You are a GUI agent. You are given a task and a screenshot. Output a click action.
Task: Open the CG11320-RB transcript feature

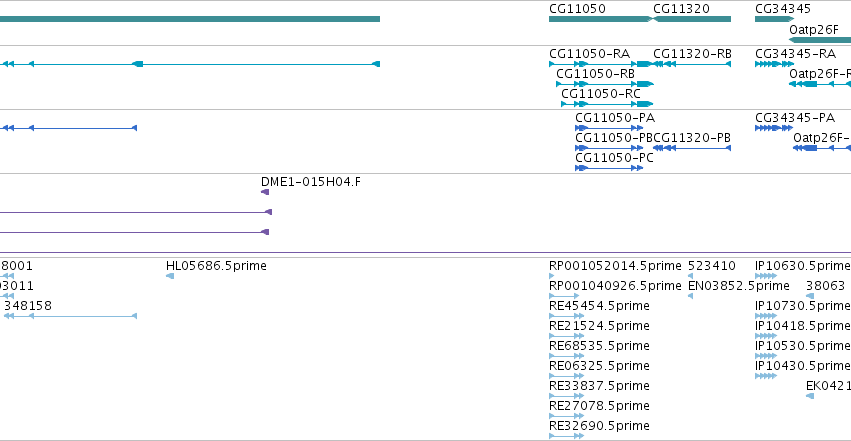692,64
